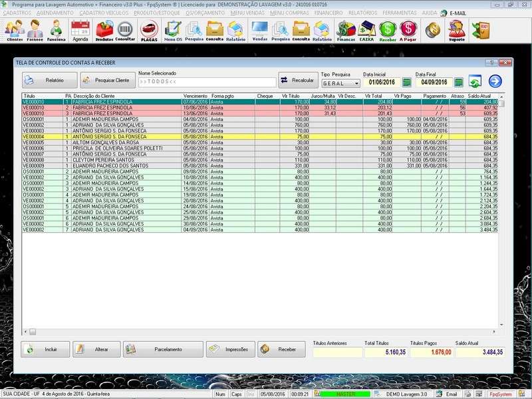Open the Suporte toolbar icon
This screenshot has height=399, width=532.
[457, 31]
